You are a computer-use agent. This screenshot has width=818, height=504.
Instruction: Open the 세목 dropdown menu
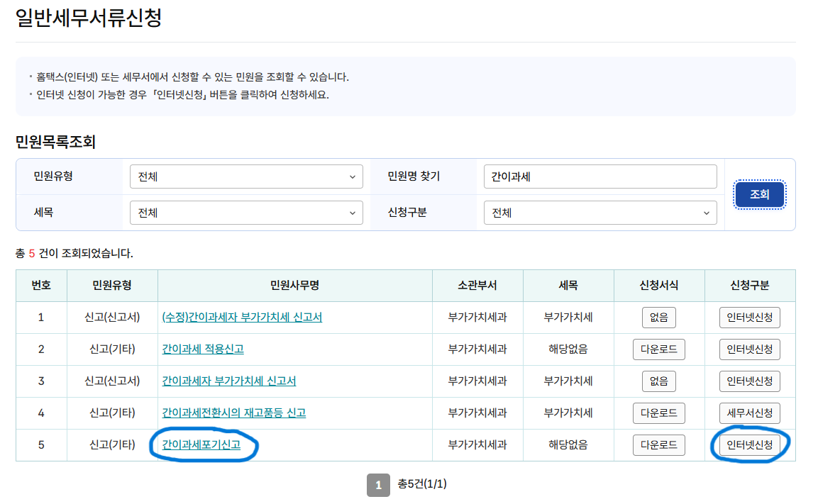pyautogui.click(x=245, y=213)
